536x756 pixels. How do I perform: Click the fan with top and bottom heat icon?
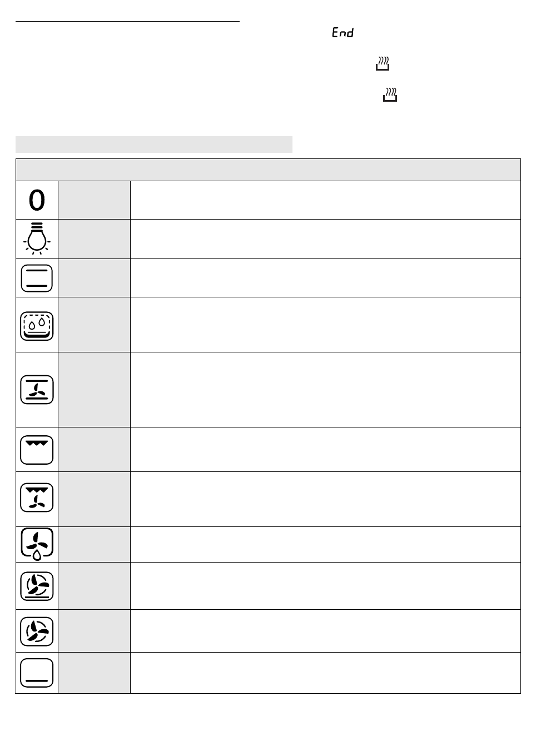(37, 390)
